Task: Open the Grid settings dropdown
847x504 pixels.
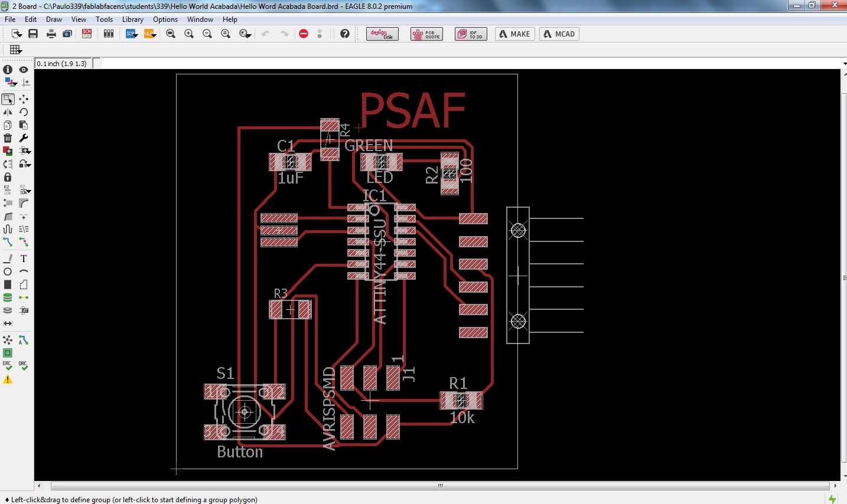Action: click(16, 50)
